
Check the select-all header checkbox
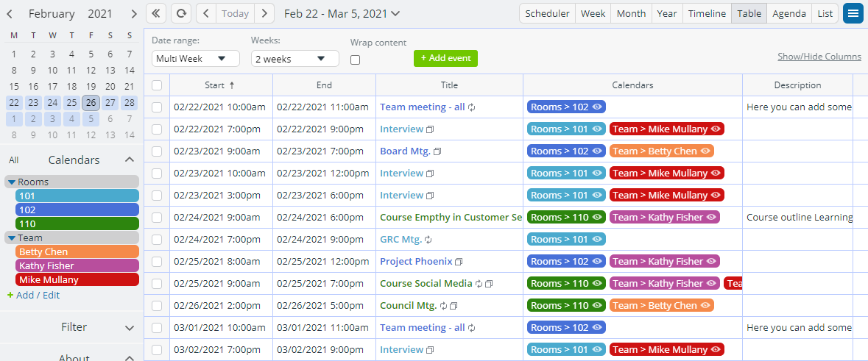(157, 85)
